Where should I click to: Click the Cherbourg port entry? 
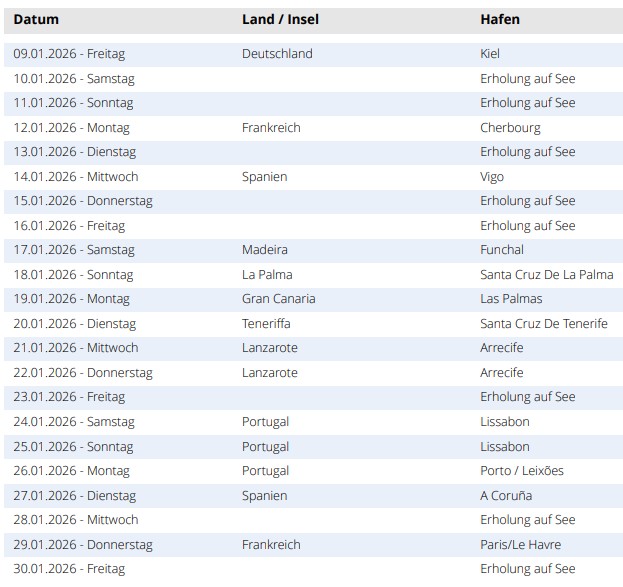pyautogui.click(x=510, y=128)
